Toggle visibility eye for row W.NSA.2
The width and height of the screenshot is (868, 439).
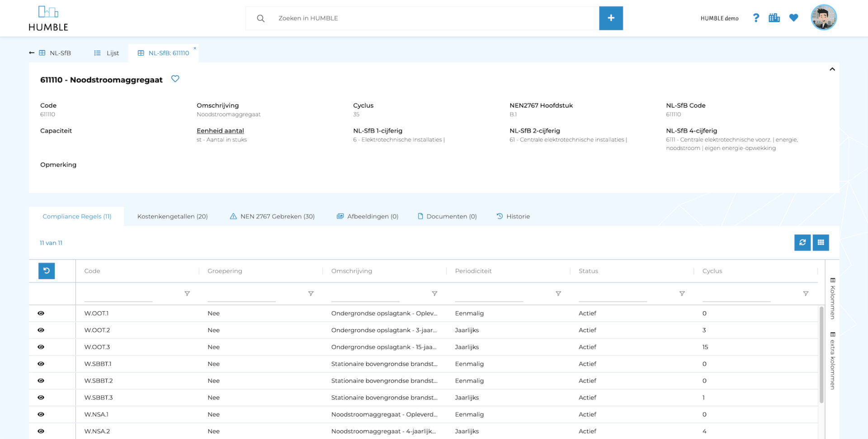click(x=41, y=431)
